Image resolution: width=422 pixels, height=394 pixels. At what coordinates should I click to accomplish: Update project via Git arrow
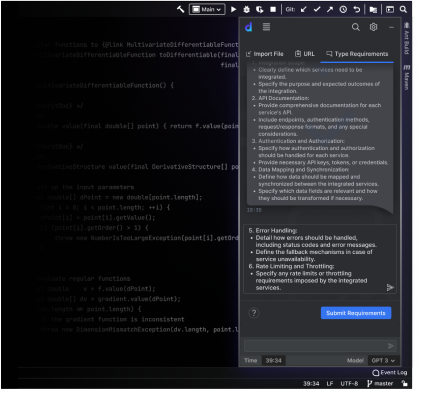(x=303, y=9)
